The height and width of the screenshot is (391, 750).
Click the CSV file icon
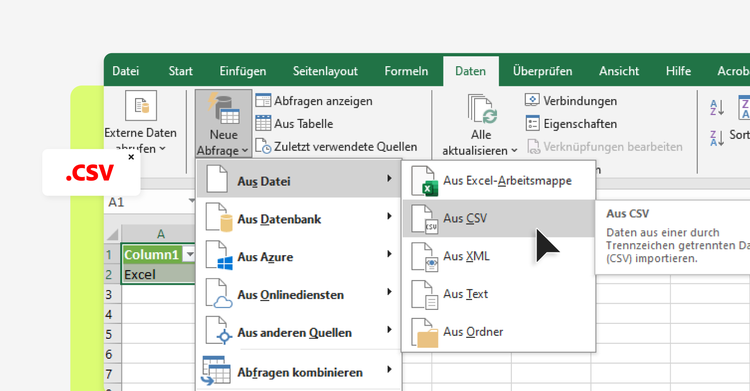point(425,219)
